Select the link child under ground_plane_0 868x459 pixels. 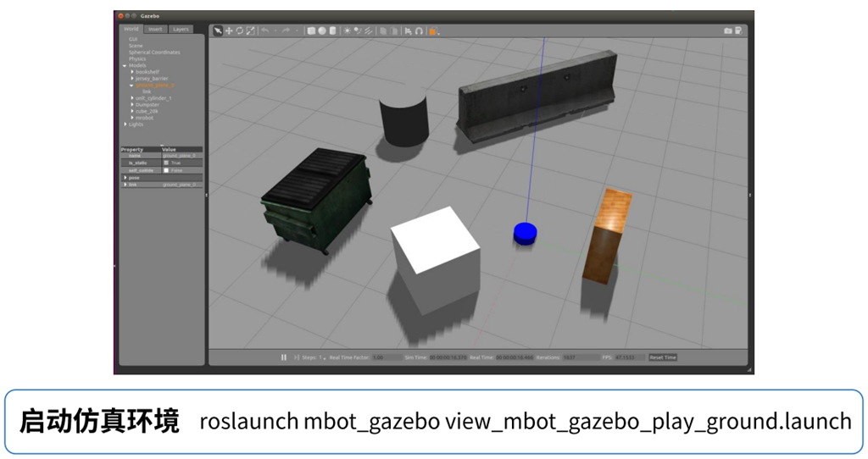(147, 91)
